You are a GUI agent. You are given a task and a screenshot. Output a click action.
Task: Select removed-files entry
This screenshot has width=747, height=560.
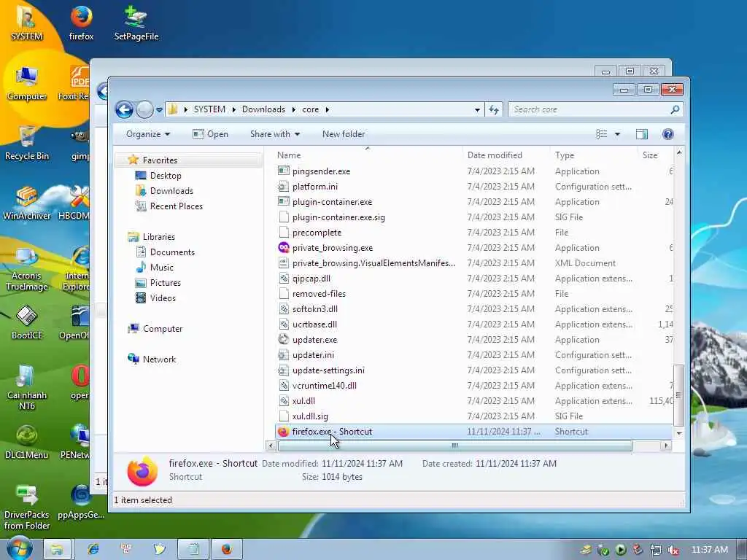tap(319, 294)
